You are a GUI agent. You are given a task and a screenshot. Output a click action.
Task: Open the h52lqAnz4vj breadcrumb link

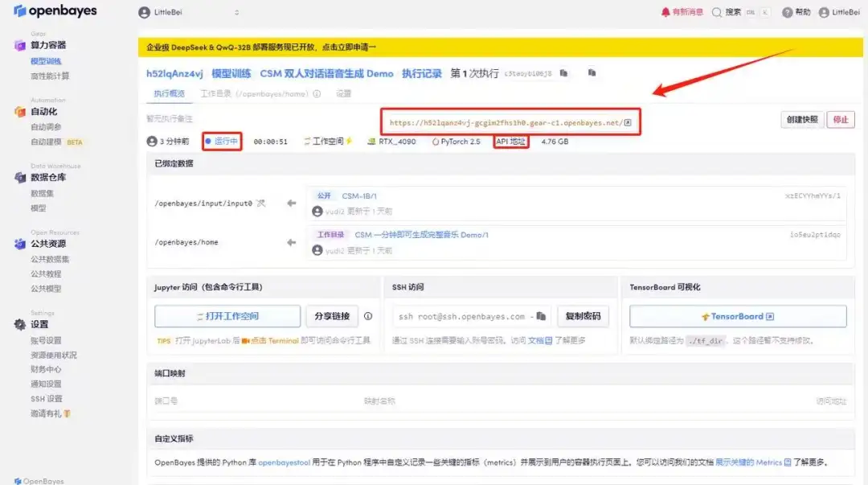point(174,74)
